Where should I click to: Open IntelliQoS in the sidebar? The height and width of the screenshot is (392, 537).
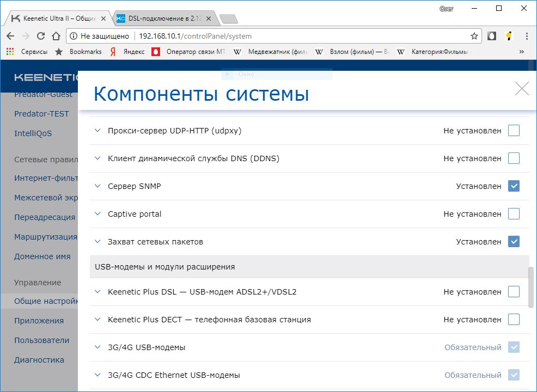33,133
